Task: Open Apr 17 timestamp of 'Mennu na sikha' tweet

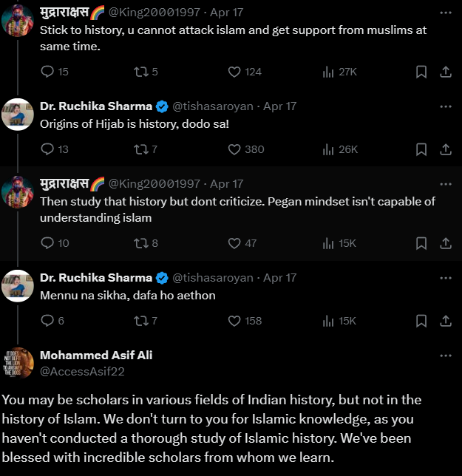Action: tap(279, 278)
